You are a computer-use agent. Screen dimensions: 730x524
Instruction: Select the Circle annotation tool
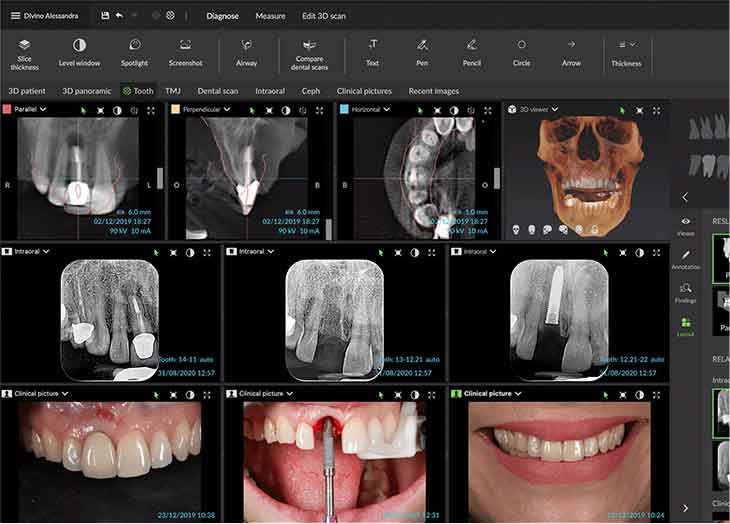click(521, 53)
